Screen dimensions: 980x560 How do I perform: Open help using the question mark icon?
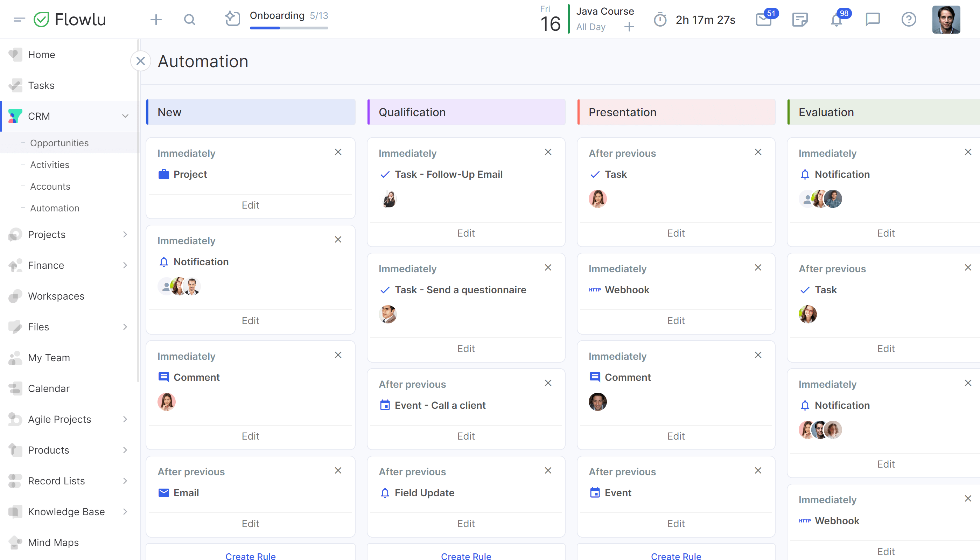coord(909,19)
